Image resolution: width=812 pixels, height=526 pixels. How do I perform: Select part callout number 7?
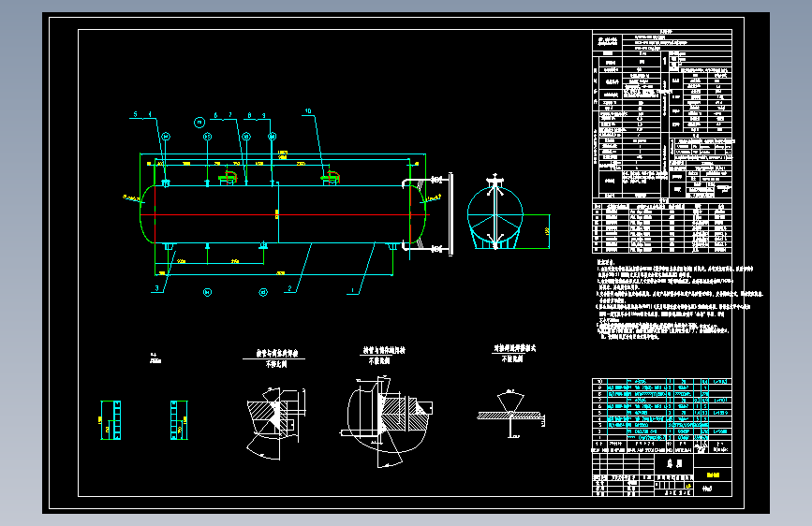point(230,115)
